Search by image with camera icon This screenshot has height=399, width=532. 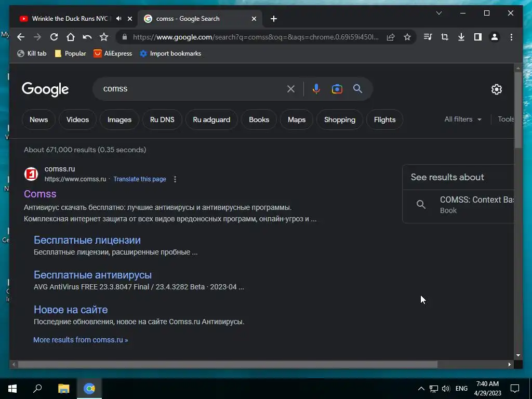[x=337, y=89]
